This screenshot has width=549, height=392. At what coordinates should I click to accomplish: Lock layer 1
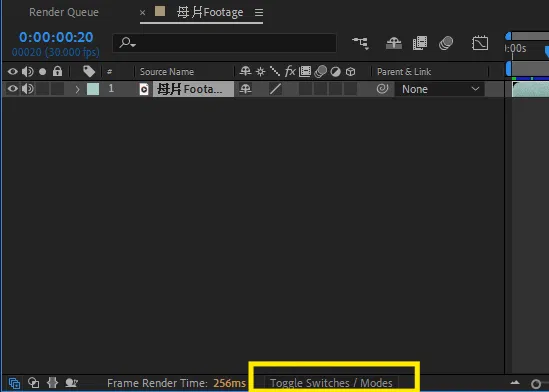pos(57,89)
